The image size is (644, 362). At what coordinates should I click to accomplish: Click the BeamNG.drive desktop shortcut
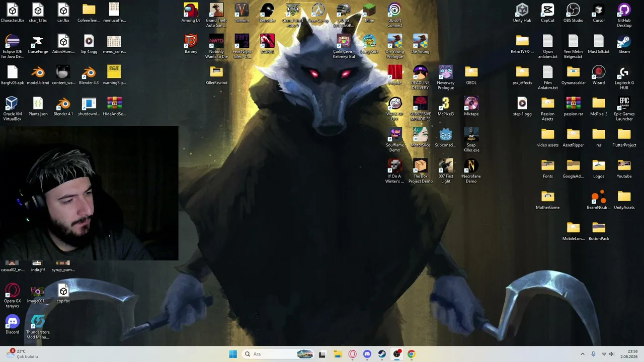click(599, 200)
